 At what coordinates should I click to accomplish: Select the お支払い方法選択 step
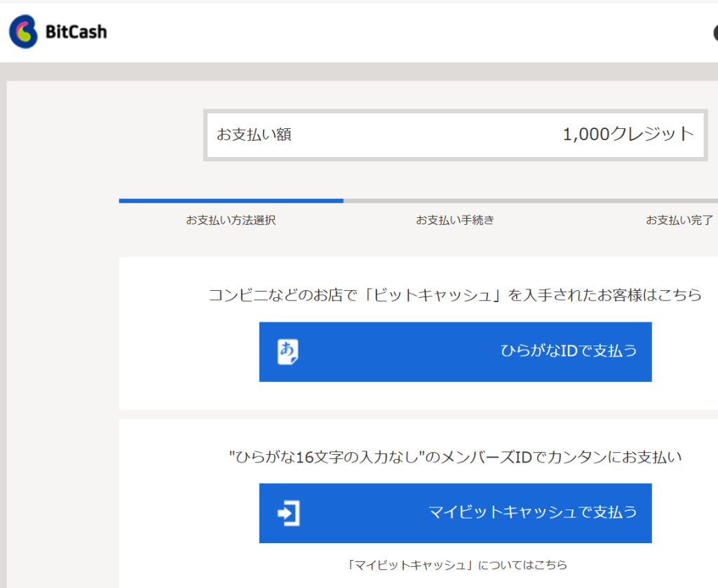pyautogui.click(x=231, y=220)
